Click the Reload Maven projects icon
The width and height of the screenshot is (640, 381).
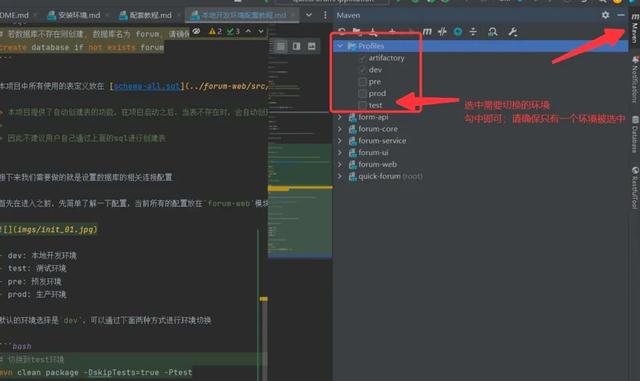point(342,31)
